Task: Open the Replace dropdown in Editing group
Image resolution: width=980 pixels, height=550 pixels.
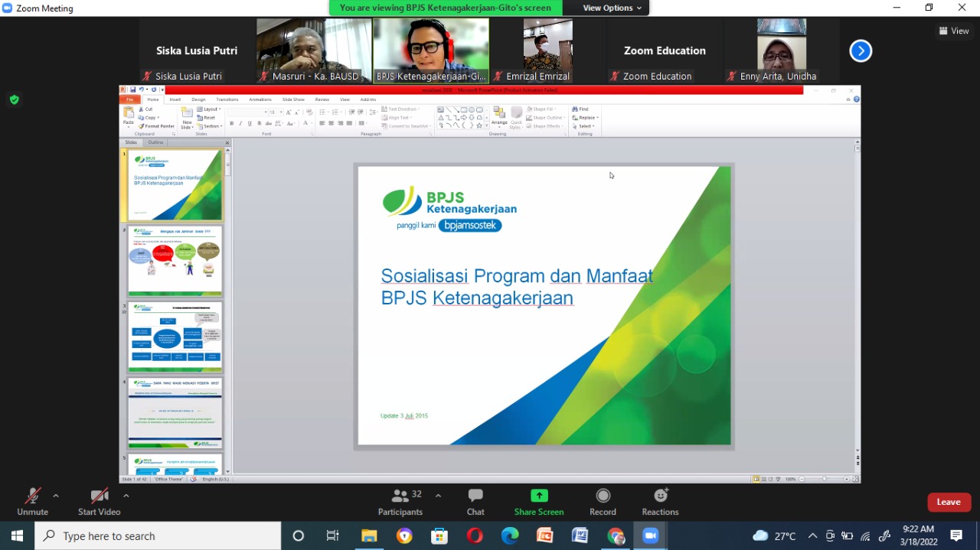Action: click(x=586, y=118)
